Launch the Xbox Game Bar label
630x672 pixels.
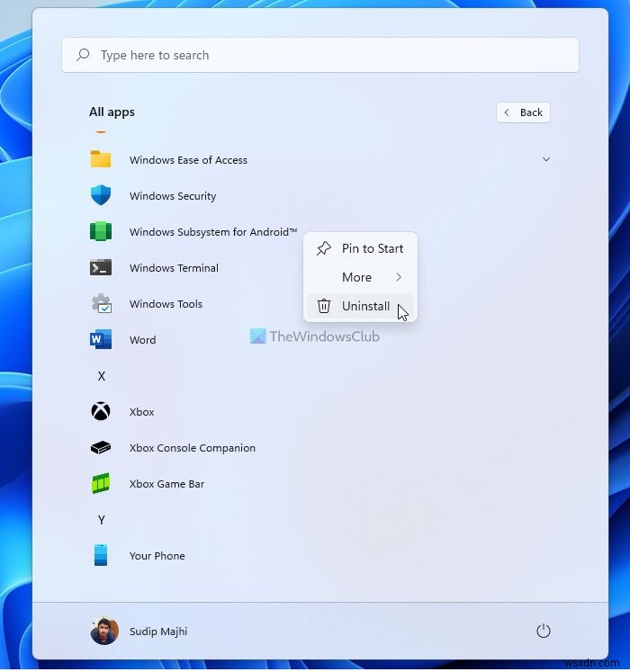(166, 484)
